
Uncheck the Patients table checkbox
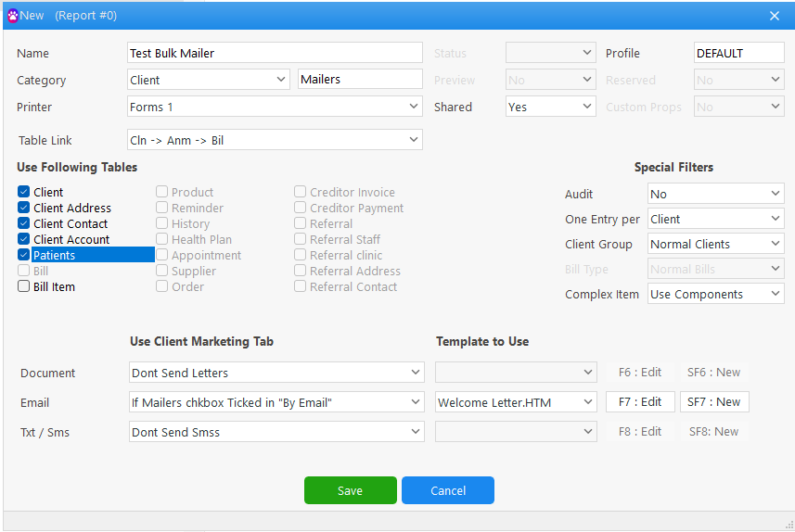pos(24,255)
